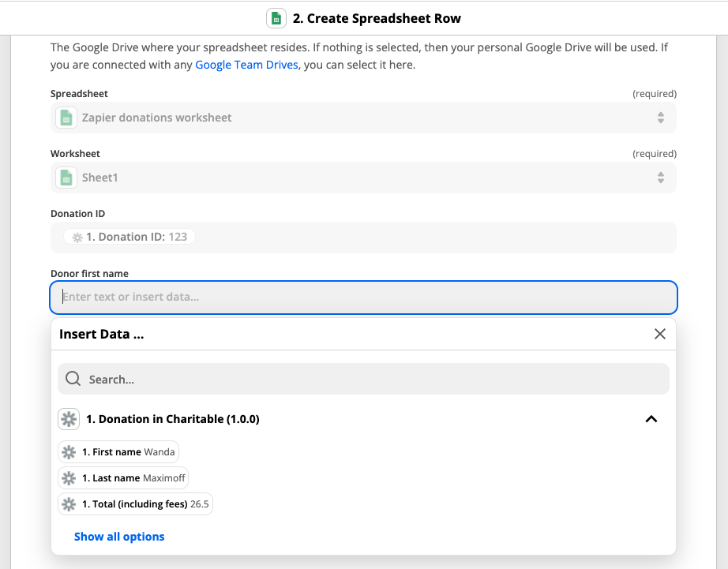Screen dimensions: 728x569
Task: Click Donation in Charitable (1.0.0) heading
Action: coord(173,419)
